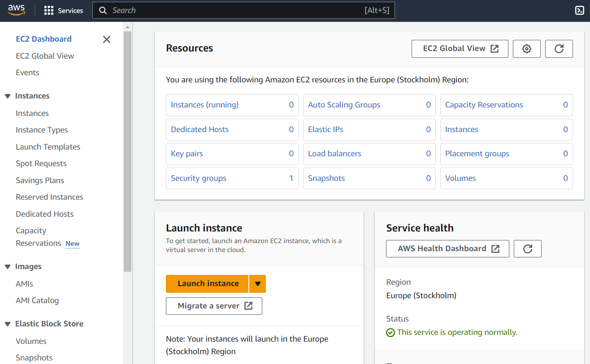Collapse the Images sidebar section
590x364 pixels.
(8, 267)
